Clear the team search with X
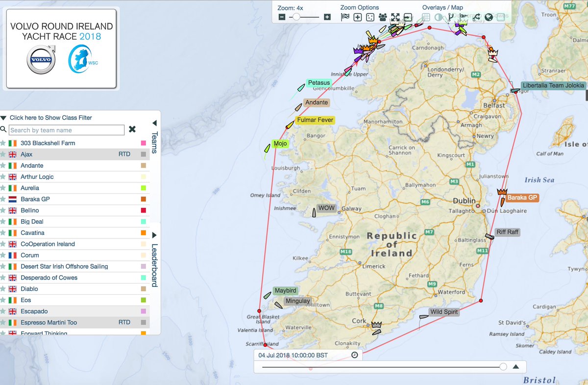Viewport: 588px width, 385px height. (132, 129)
